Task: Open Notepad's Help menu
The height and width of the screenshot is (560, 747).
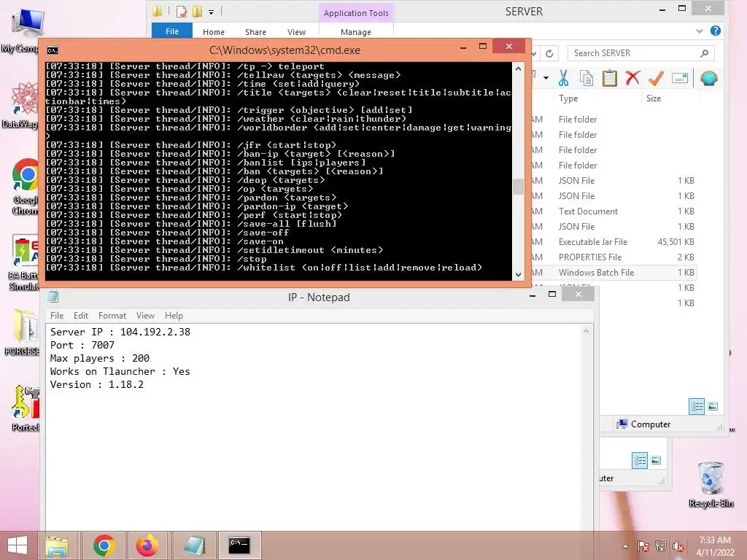Action: point(174,315)
